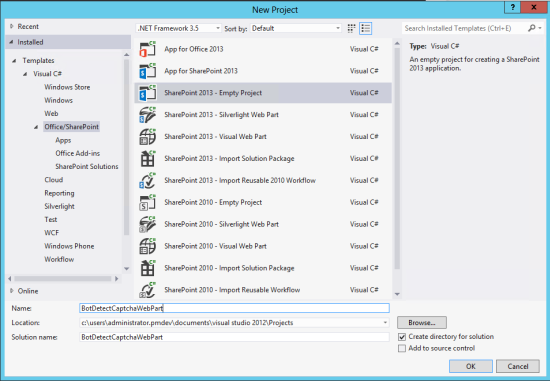This screenshot has height=381, width=550.
Task: Click the SharePoint 2013 Import Reusable 2010 Workflow icon
Action: click(147, 180)
